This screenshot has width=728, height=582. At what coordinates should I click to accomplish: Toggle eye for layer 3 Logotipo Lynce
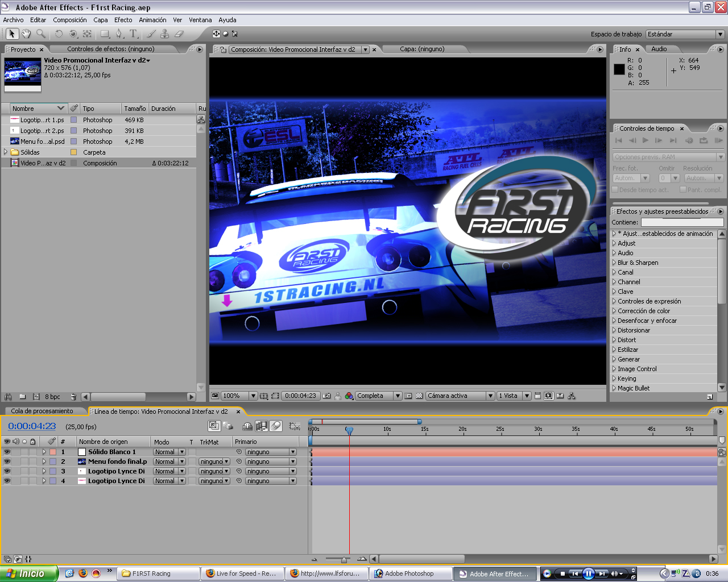click(7, 471)
